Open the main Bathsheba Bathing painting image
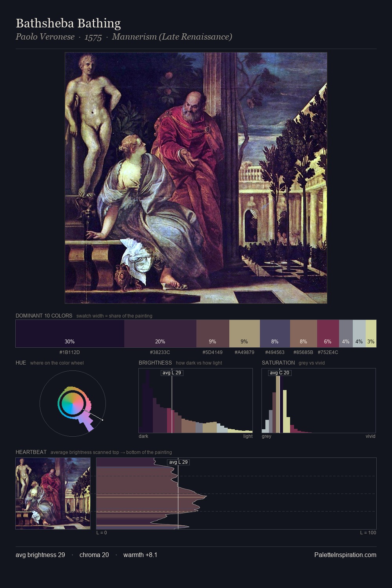The height and width of the screenshot is (588, 392). click(x=196, y=178)
